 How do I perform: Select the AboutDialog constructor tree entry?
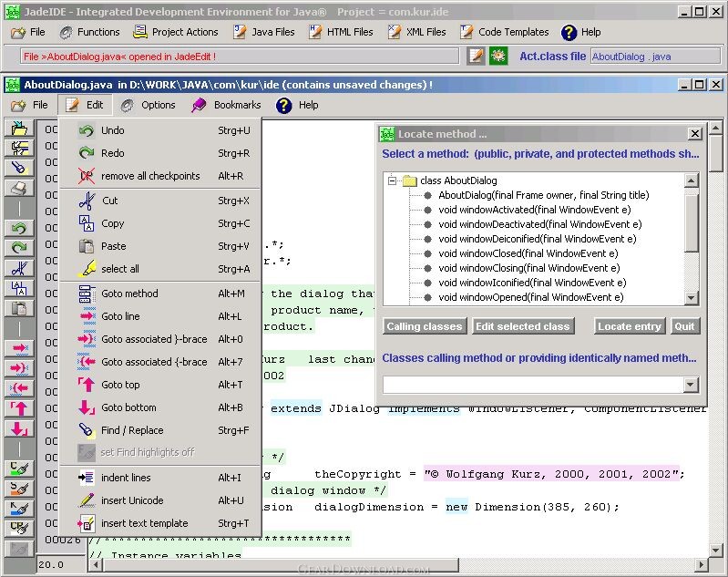(x=544, y=195)
